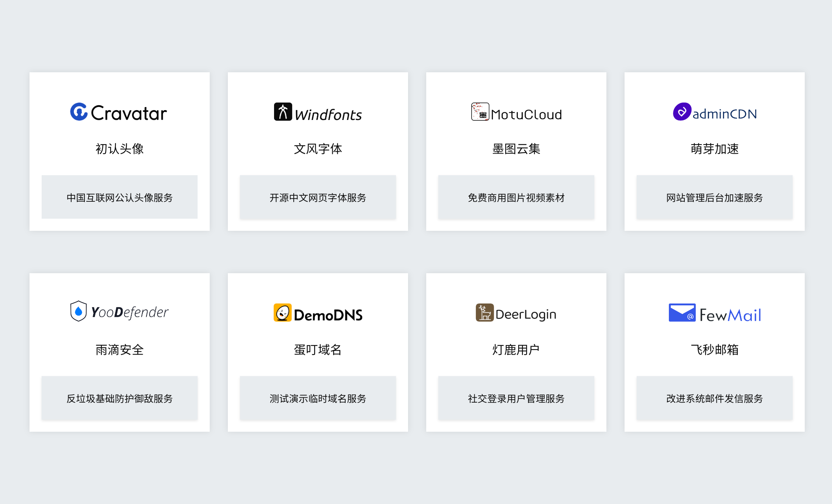Select the 墨图云集 title text

516,149
